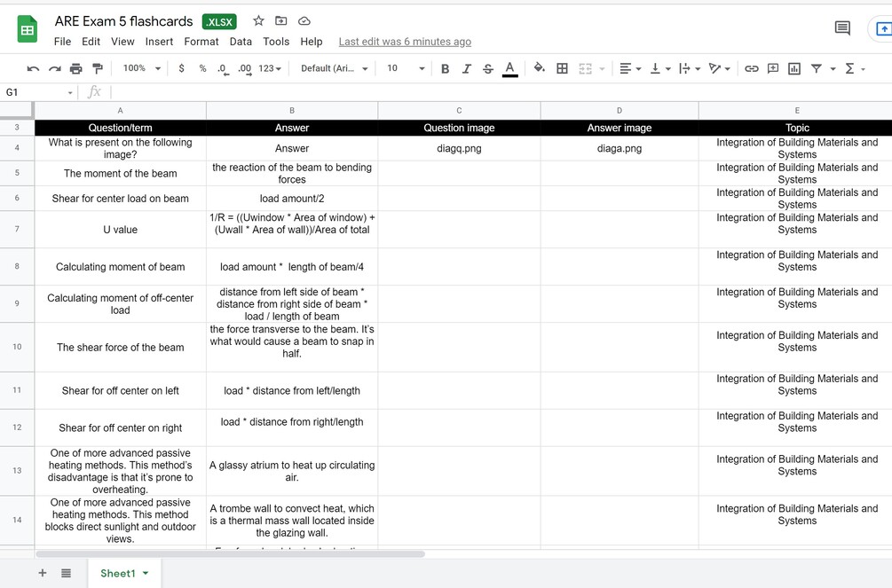
Task: Go to Sheets home via green icon
Action: 27,28
